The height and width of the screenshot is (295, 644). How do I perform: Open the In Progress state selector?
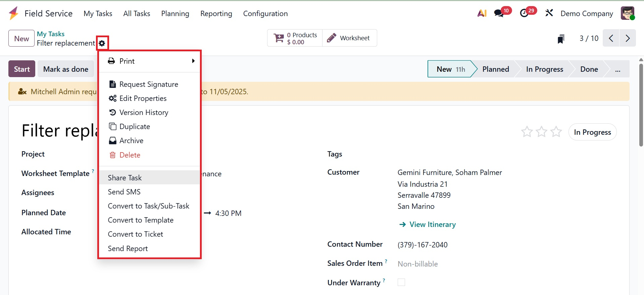pyautogui.click(x=592, y=132)
